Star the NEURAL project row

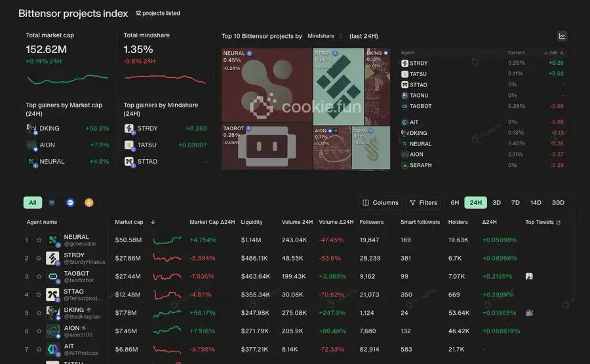tap(39, 240)
